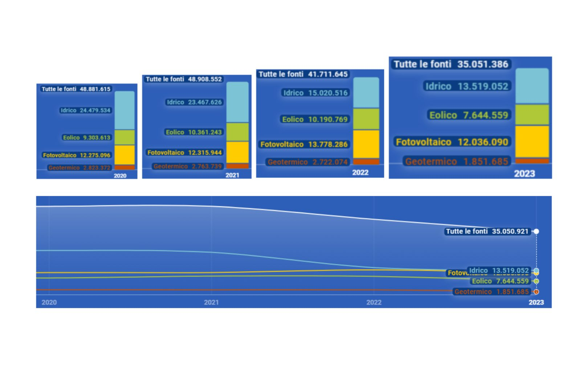The height and width of the screenshot is (392, 588).
Task: Click 'Eolico 7.644.559' label in 2023 bar chart
Action: [x=469, y=115]
